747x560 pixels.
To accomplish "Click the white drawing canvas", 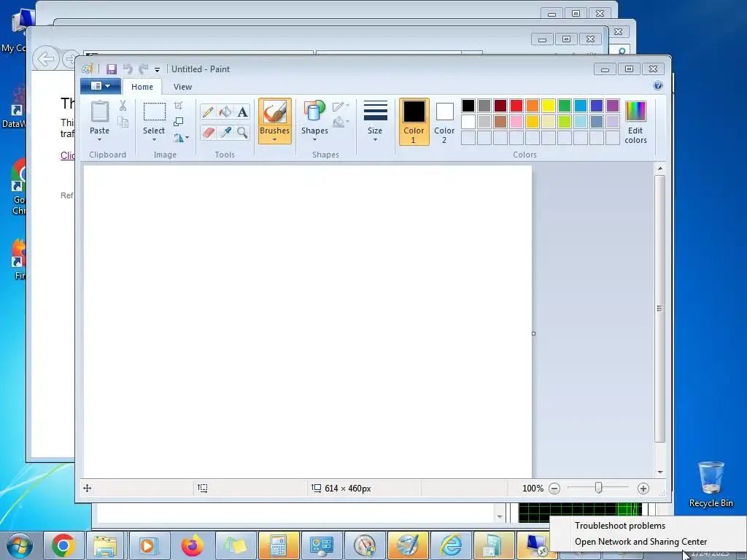I will coord(308,322).
